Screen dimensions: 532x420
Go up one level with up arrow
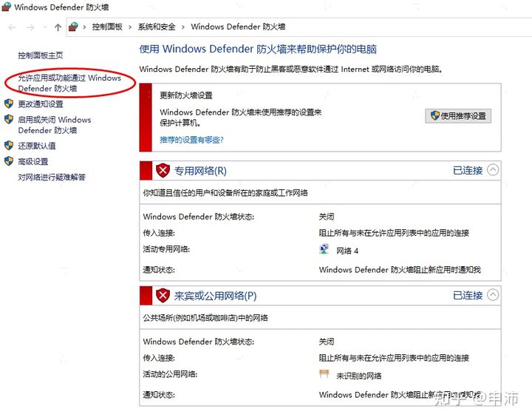[58, 27]
